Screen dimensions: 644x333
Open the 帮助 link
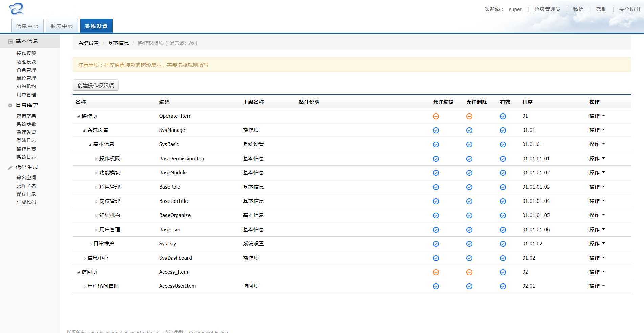(x=601, y=9)
